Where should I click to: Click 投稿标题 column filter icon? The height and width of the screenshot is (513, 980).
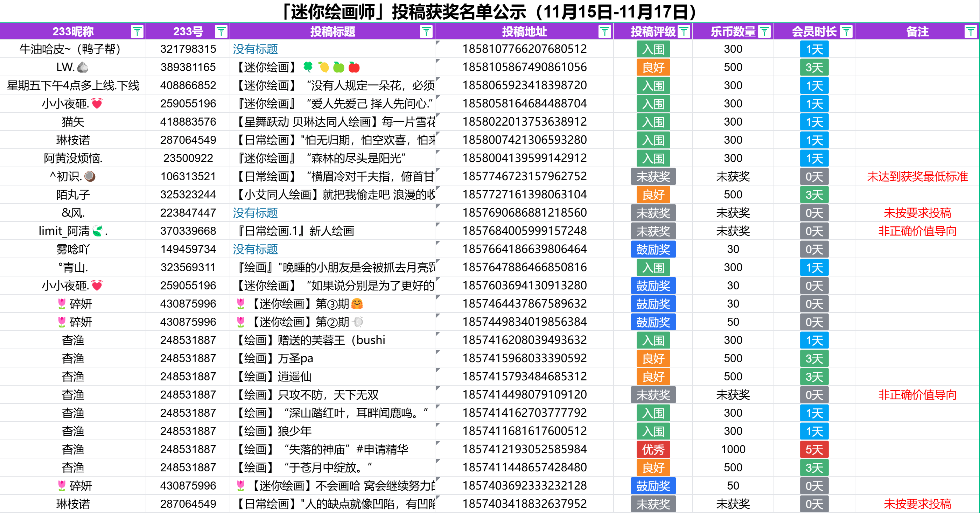(x=426, y=31)
